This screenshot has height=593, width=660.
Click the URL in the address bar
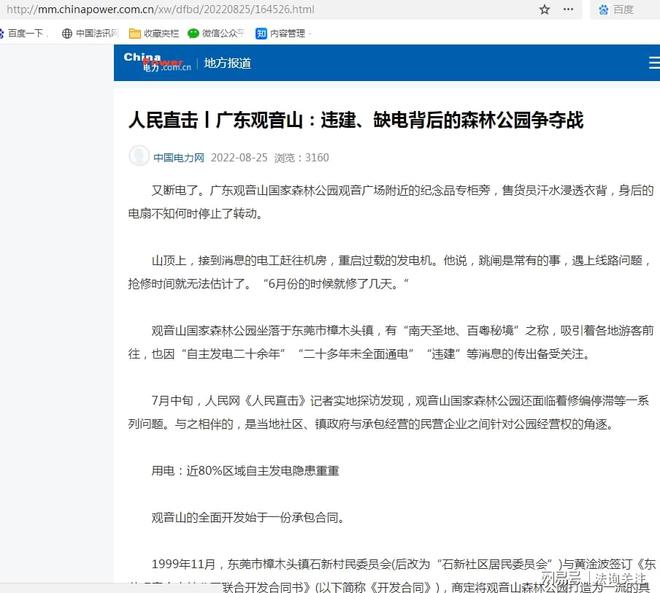pos(160,10)
